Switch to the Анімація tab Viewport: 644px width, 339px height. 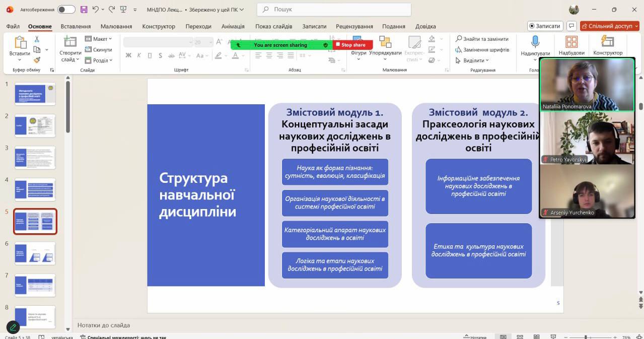[233, 26]
